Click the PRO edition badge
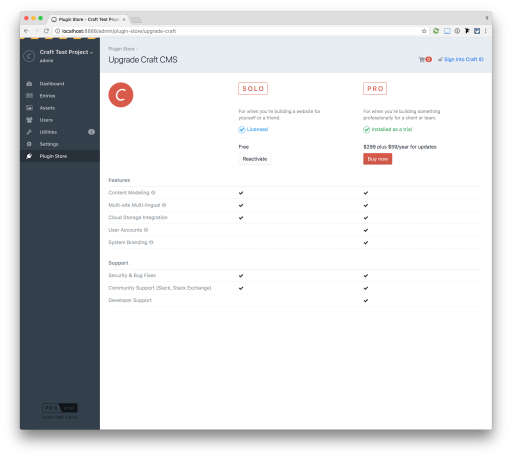This screenshot has height=458, width=512. 375,89
